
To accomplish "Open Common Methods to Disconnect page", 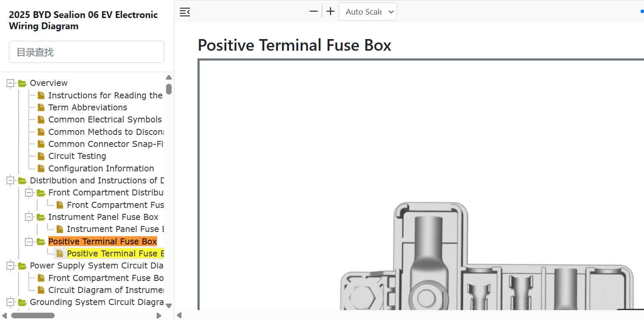I will click(106, 132).
